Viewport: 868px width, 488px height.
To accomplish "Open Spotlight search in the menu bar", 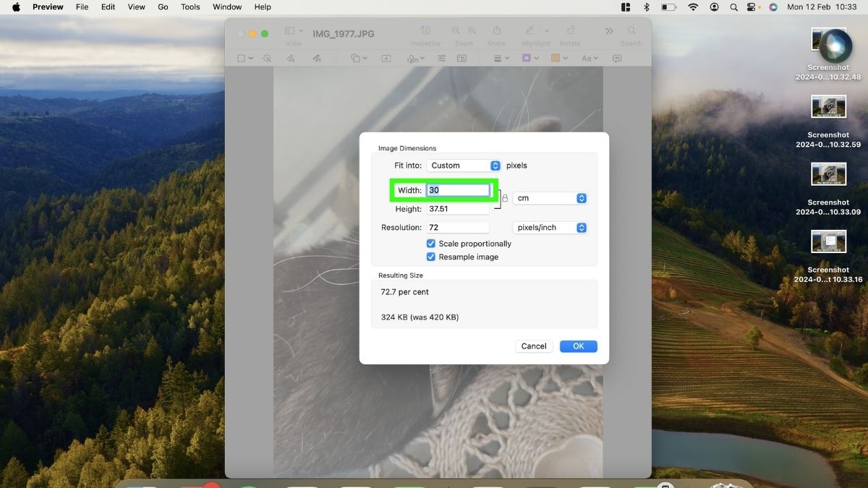I will [x=734, y=7].
